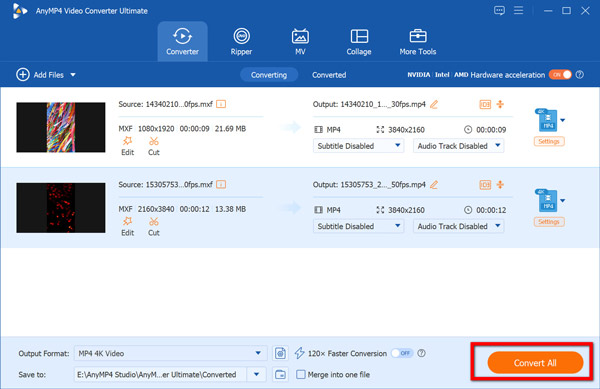Edit the 15305753 video

tap(127, 226)
